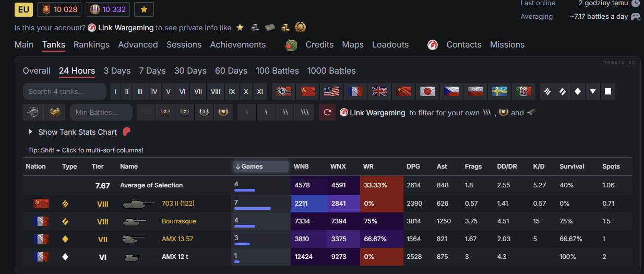This screenshot has height=274, width=644.
Task: Filter tanks by the French flag
Action: click(355, 91)
